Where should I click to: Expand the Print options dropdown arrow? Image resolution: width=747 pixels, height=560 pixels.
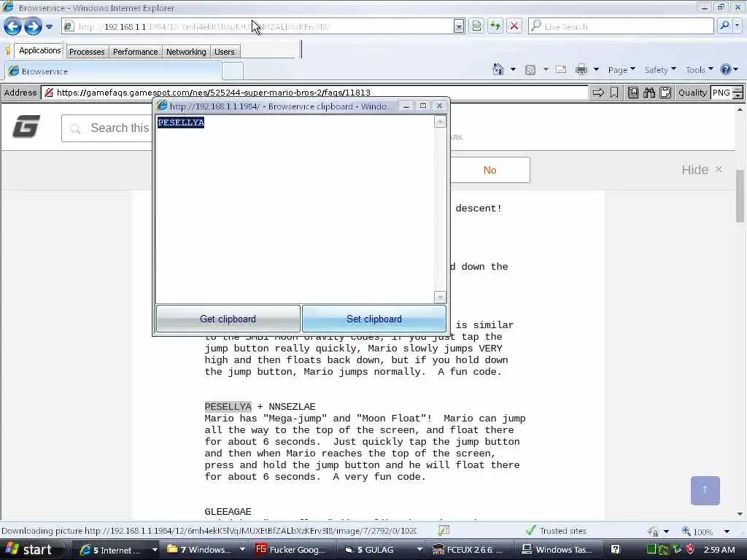[x=596, y=69]
